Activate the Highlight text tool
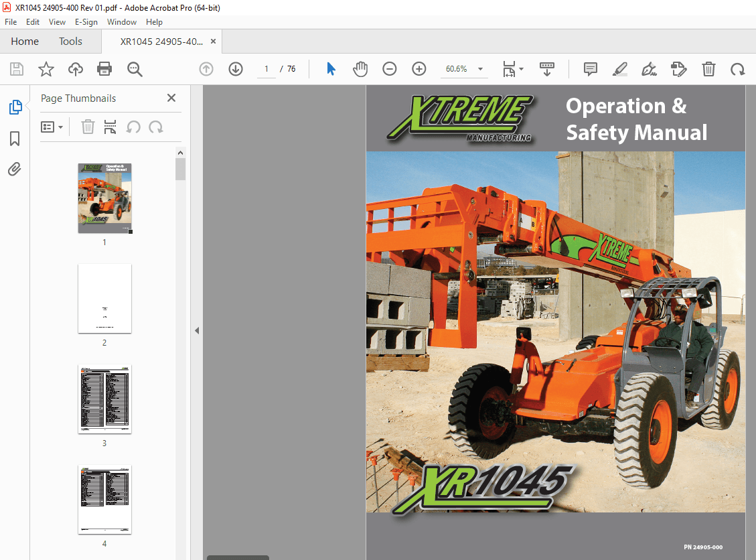This screenshot has width=756, height=560. (x=619, y=69)
